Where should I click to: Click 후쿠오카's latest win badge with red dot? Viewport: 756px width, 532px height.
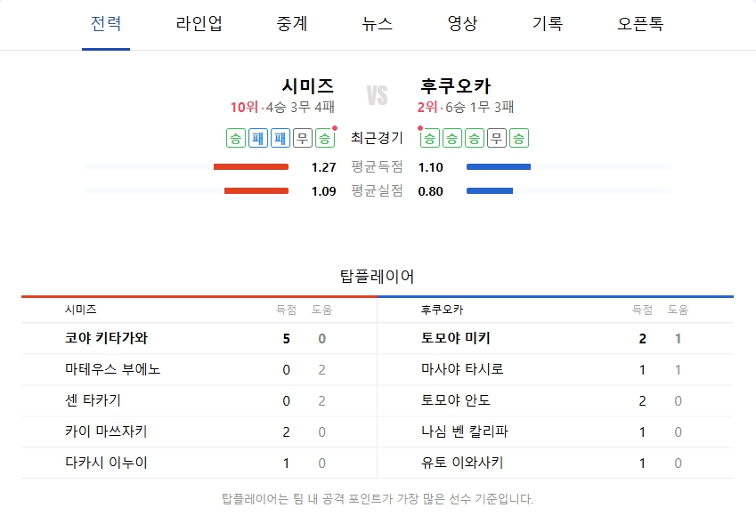coord(430,138)
